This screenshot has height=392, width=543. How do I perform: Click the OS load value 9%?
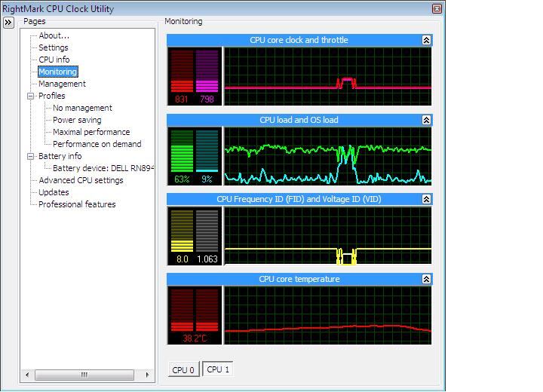tap(207, 179)
